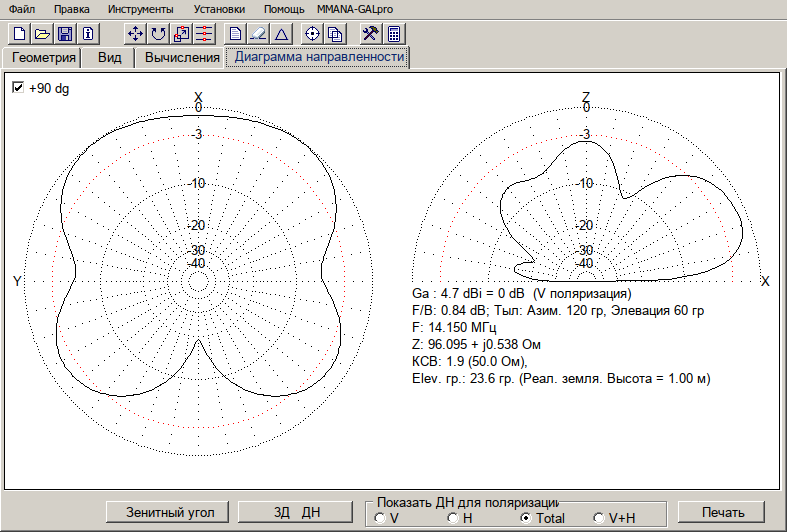Select the H polarization radio button
The width and height of the screenshot is (787, 532).
(x=454, y=518)
